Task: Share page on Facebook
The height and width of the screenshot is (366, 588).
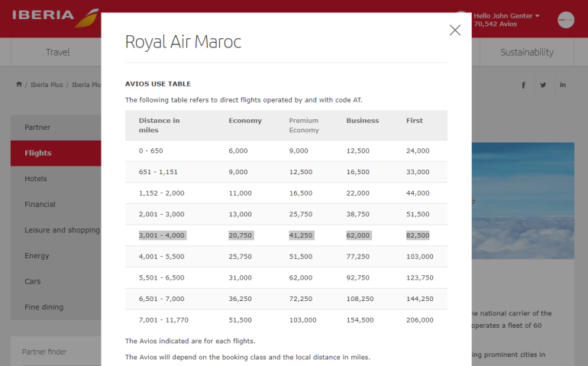Action: 523,85
